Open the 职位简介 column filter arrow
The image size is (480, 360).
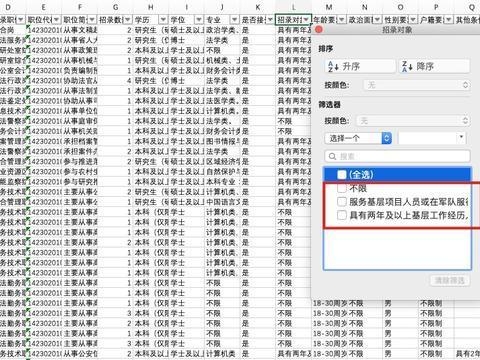[92, 20]
